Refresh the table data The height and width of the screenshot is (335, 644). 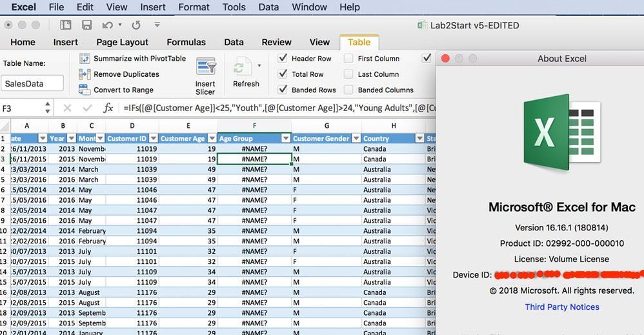246,73
